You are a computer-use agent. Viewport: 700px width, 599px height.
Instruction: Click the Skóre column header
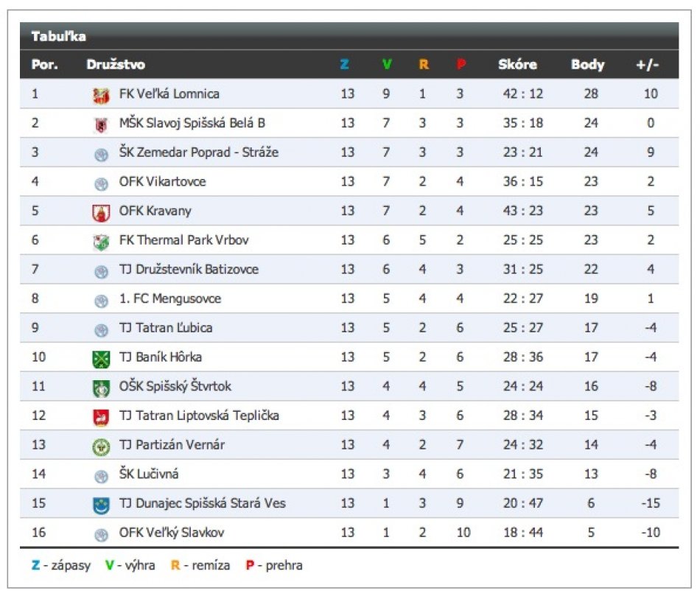[517, 65]
